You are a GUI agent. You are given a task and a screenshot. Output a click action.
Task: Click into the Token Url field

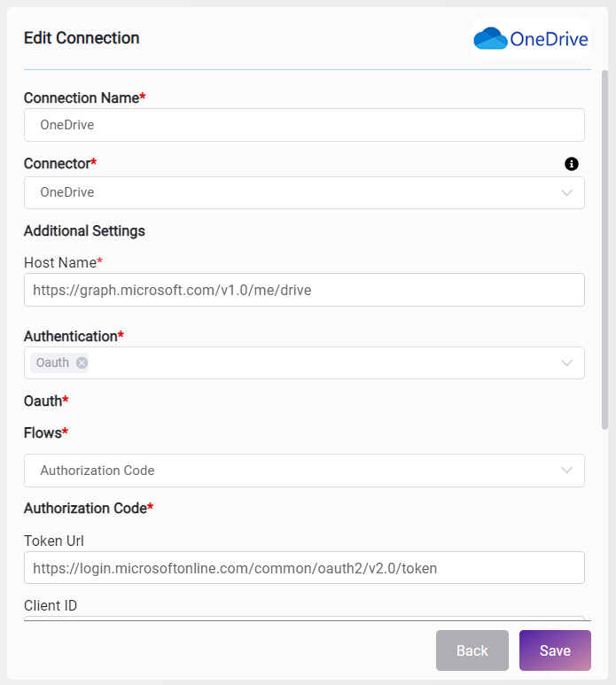304,568
